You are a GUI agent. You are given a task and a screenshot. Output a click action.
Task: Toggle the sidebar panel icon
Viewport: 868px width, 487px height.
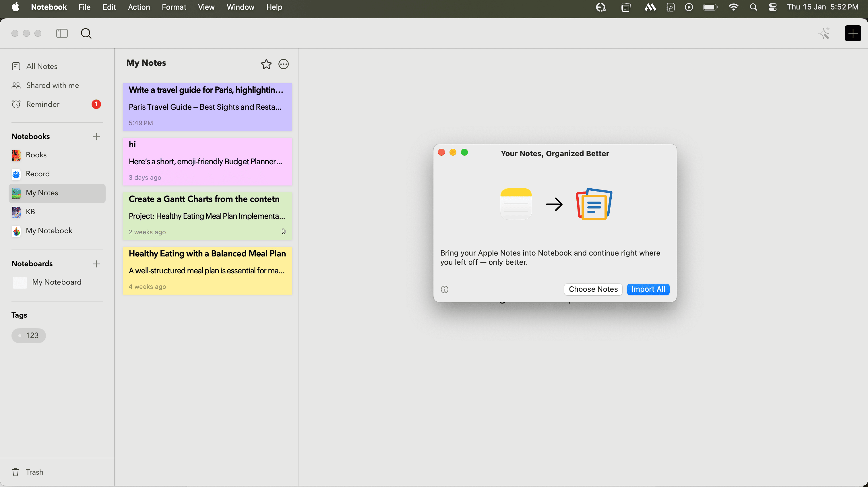pyautogui.click(x=62, y=33)
